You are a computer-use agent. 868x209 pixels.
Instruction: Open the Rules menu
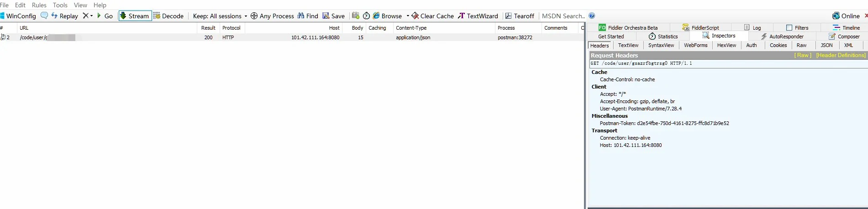click(x=39, y=5)
